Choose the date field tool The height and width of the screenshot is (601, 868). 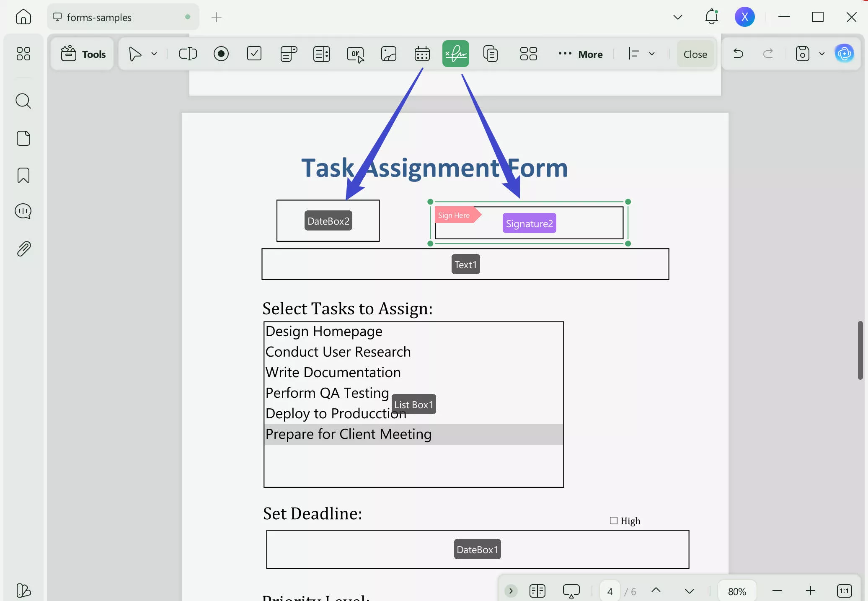(x=422, y=54)
